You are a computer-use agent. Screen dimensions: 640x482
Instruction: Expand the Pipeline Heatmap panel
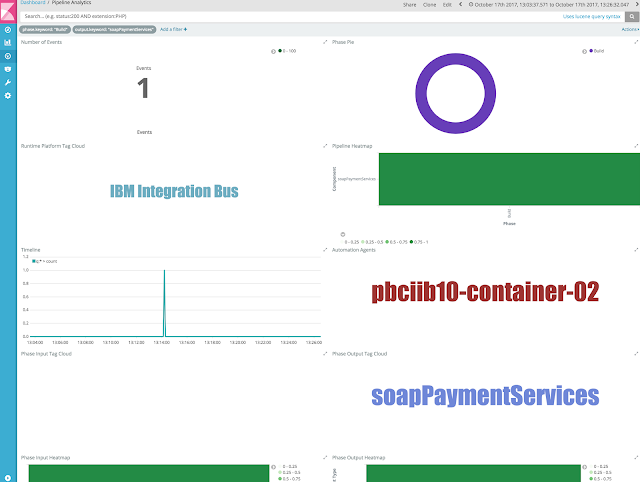pos(636,146)
